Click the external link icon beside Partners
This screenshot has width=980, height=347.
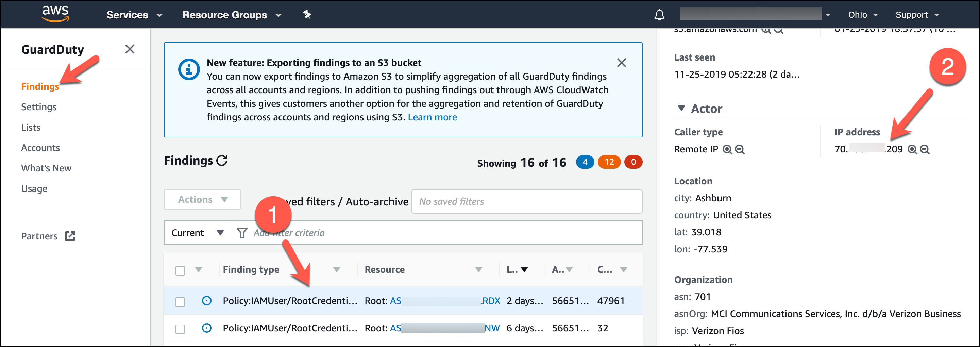pyautogui.click(x=70, y=236)
